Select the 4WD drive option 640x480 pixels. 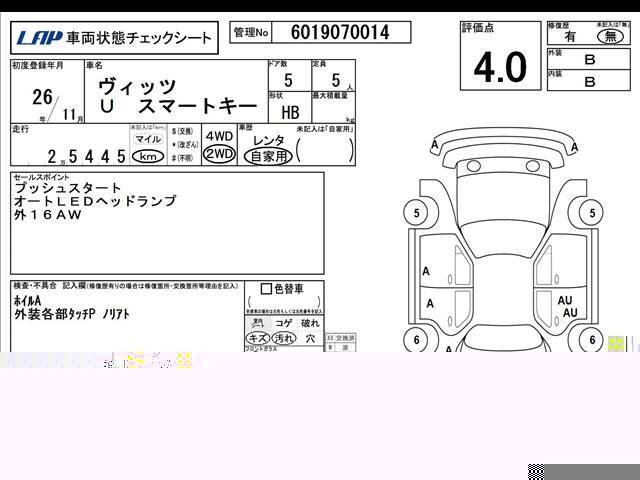click(219, 136)
